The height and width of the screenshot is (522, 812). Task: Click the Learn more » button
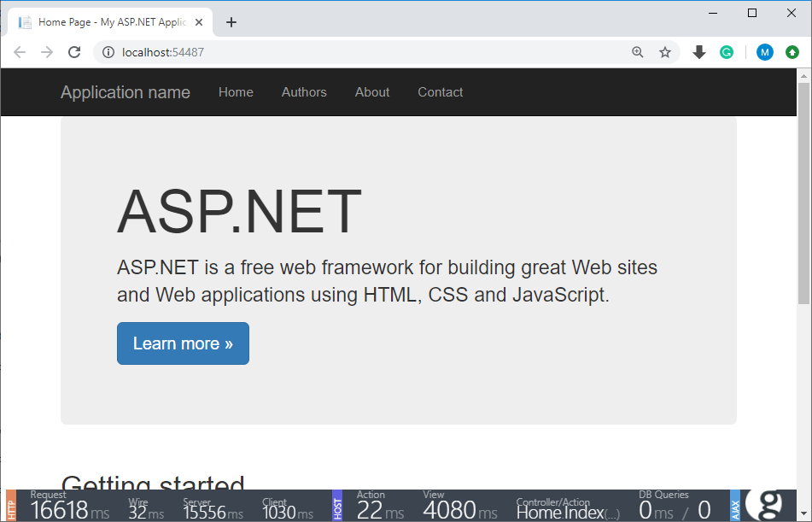click(183, 343)
